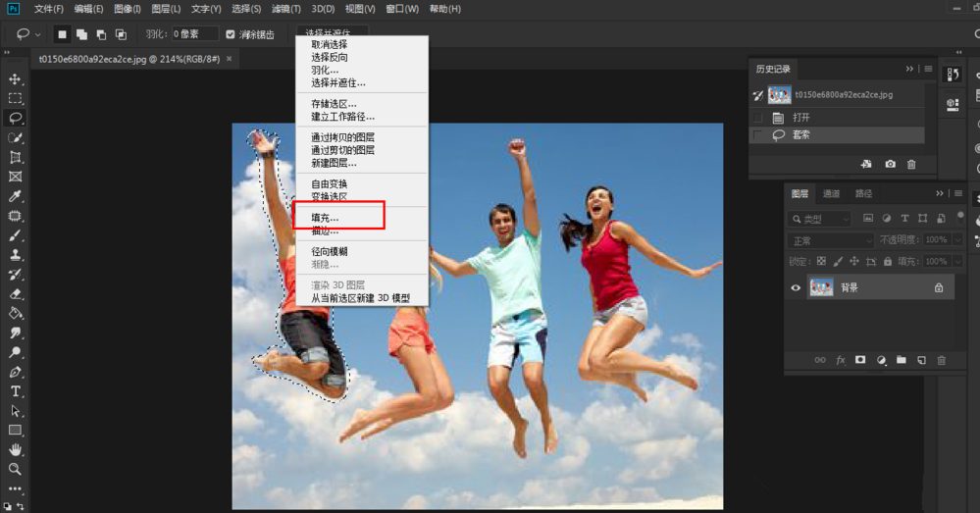Switch to the 通道 channels tab
Image resolution: width=980 pixels, height=513 pixels.
click(831, 194)
